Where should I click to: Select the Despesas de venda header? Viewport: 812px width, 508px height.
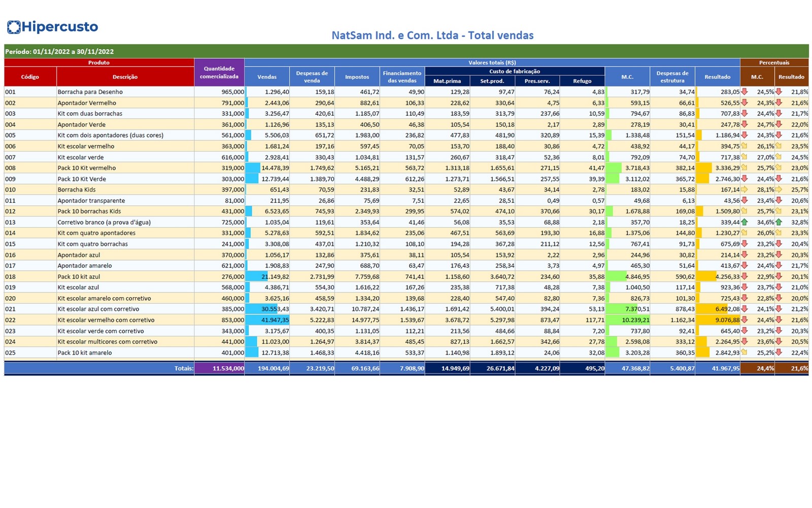point(312,77)
